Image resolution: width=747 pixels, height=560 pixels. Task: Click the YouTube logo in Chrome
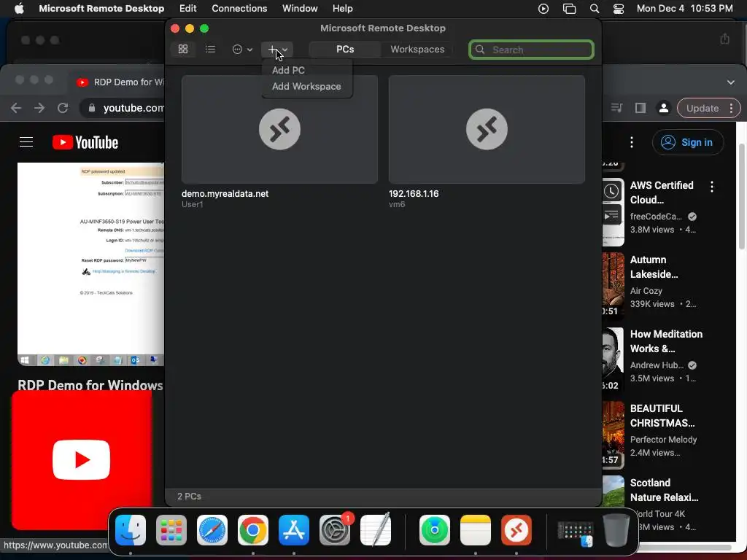click(85, 142)
